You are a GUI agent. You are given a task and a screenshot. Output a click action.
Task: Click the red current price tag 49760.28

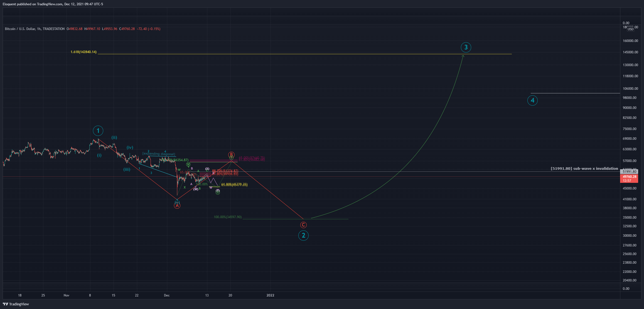pos(630,177)
